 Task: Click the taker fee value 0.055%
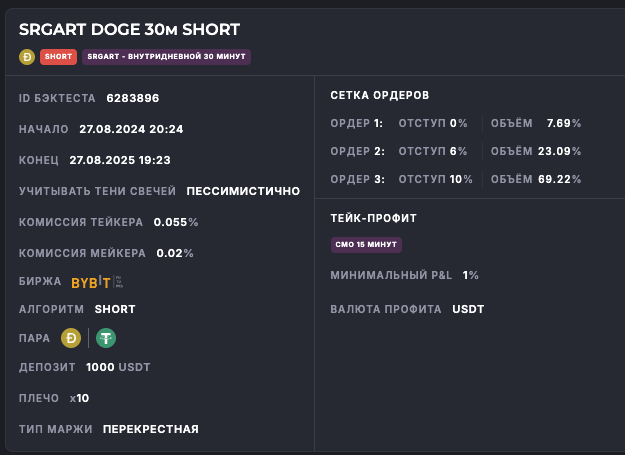(x=176, y=222)
